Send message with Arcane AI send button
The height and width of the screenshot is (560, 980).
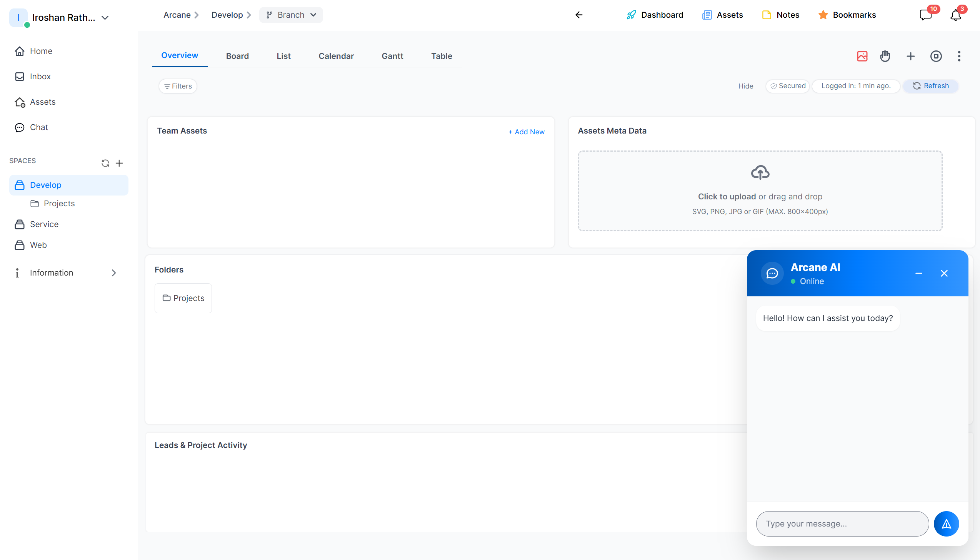946,523
